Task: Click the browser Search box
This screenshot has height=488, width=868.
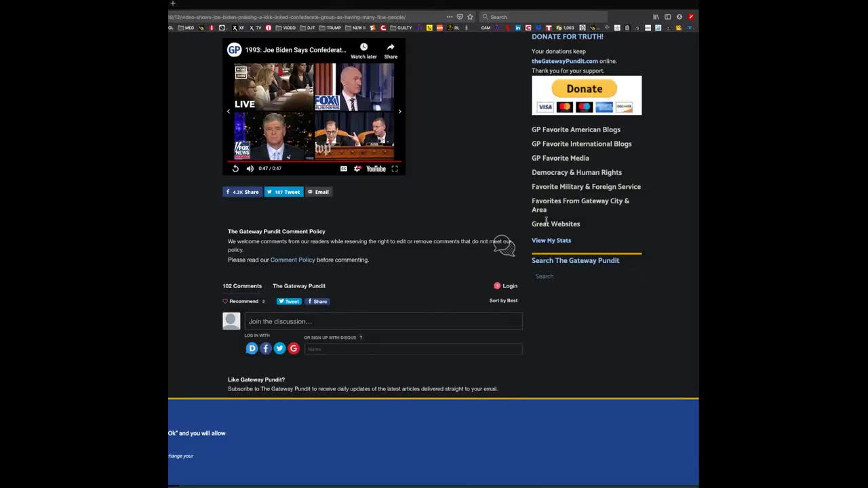Action: coord(544,17)
